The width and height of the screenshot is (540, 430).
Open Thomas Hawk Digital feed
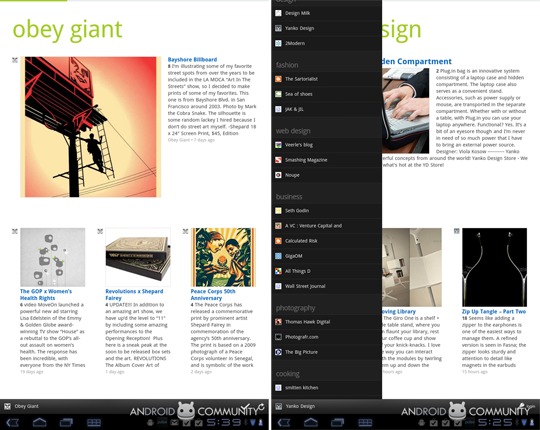[326, 322]
